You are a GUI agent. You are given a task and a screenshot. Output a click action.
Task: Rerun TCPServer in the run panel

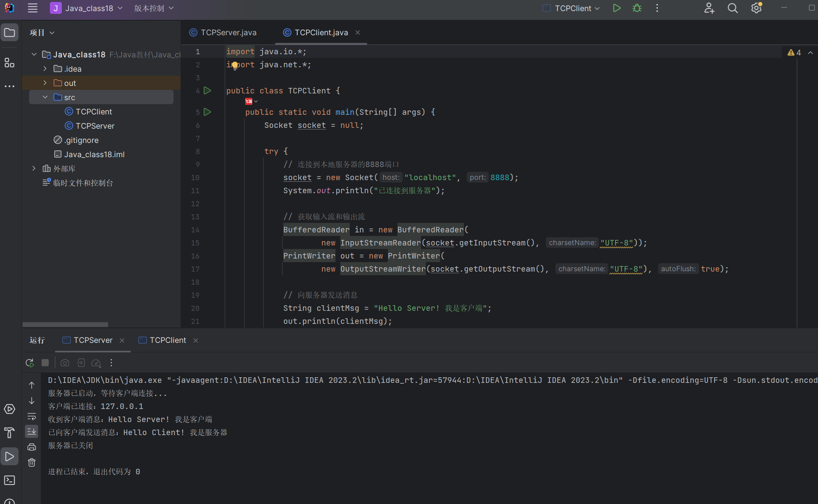coord(30,363)
